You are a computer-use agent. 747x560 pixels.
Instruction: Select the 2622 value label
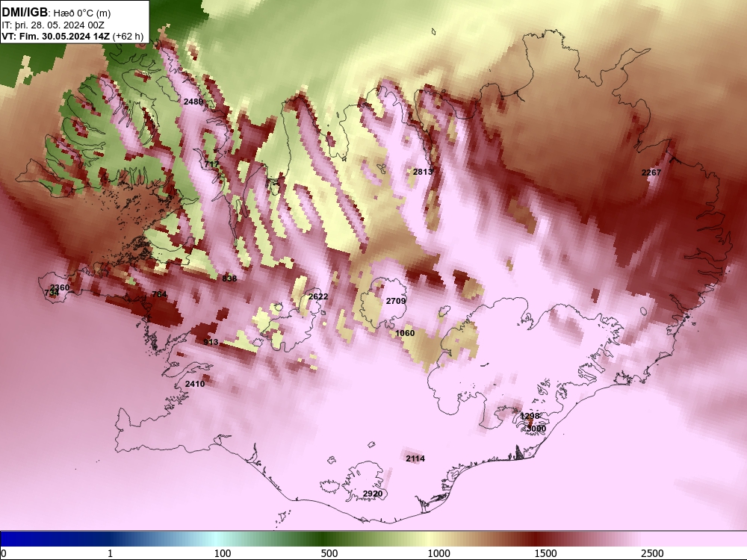(318, 296)
